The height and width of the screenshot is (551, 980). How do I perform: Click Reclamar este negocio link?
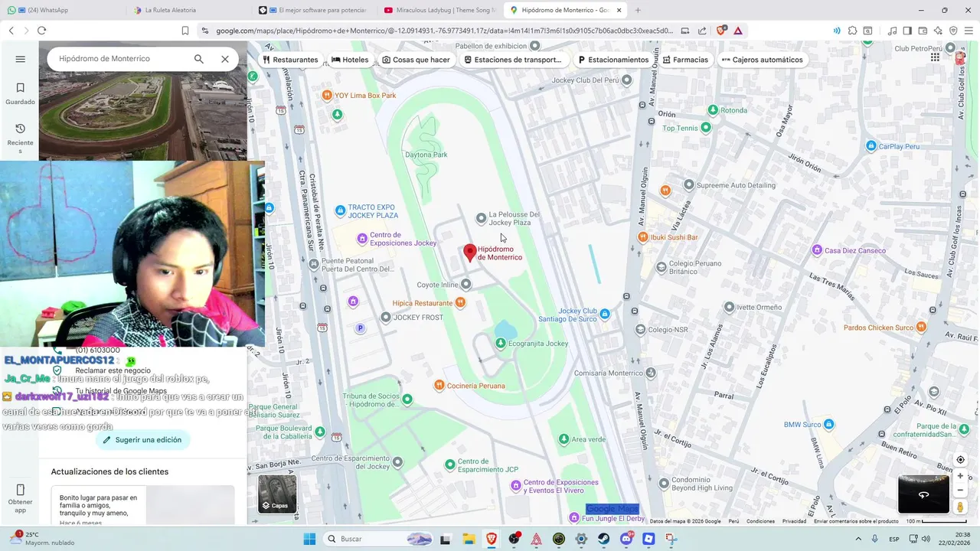click(x=113, y=370)
